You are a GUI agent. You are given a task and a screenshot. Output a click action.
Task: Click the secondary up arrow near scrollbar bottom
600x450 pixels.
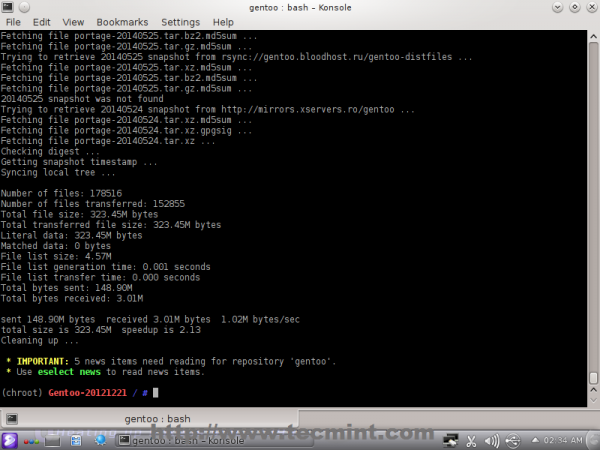pos(593,390)
